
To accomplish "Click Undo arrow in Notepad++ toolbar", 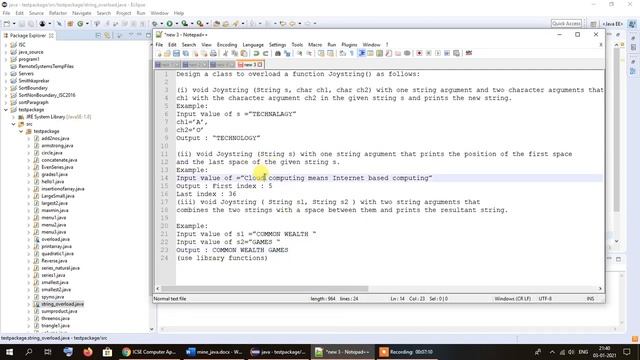I will click(x=256, y=53).
